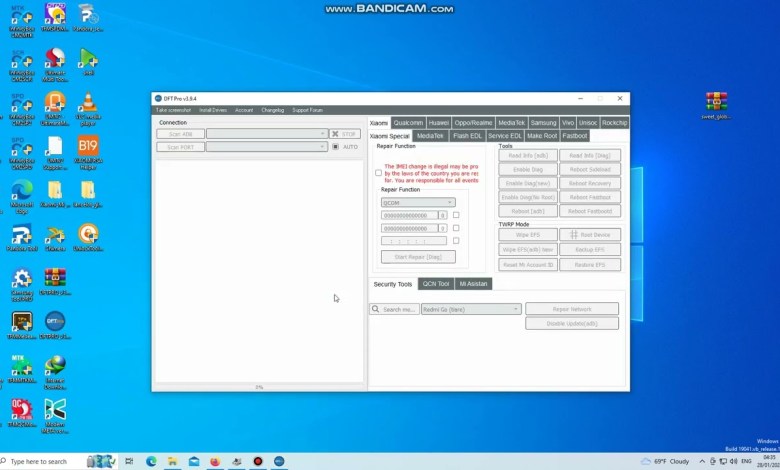Click the first IMEI input field
780x470 pixels.
(x=409, y=215)
